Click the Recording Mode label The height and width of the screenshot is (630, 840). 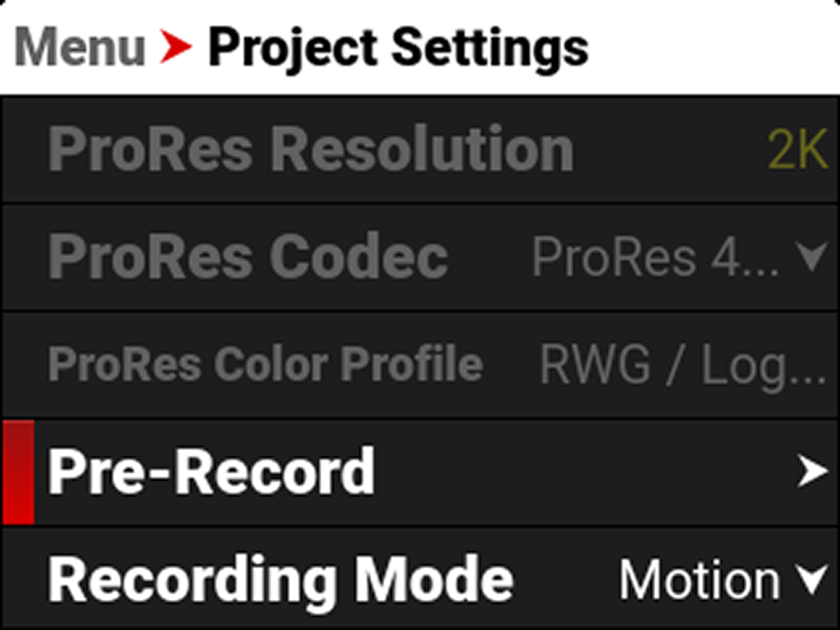point(280,579)
